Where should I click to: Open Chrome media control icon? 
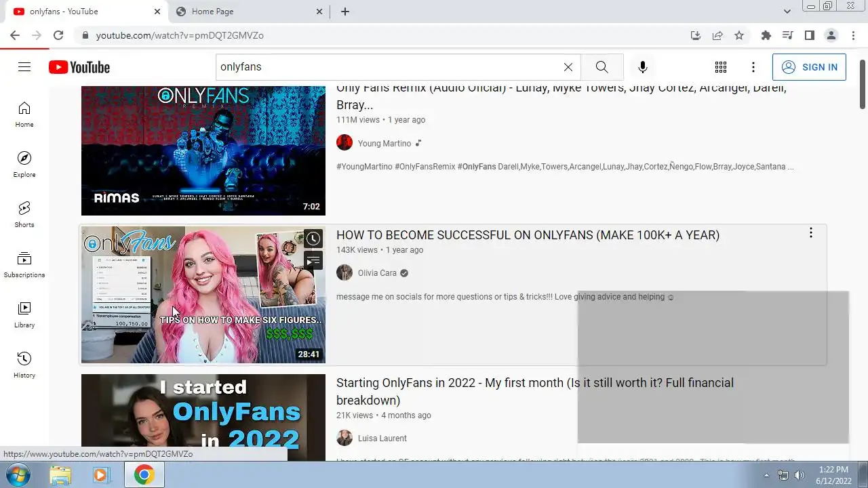coord(788,35)
